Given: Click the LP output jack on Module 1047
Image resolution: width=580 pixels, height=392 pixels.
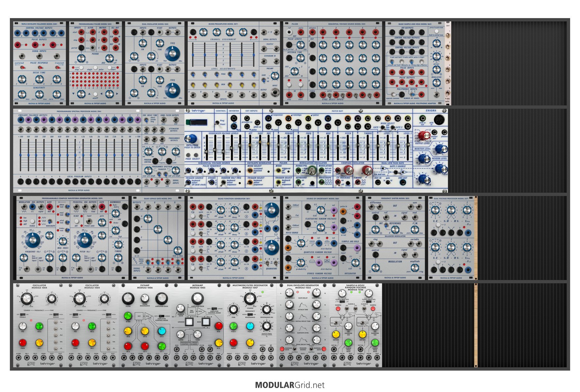Looking at the screenshot, I should 262,357.
